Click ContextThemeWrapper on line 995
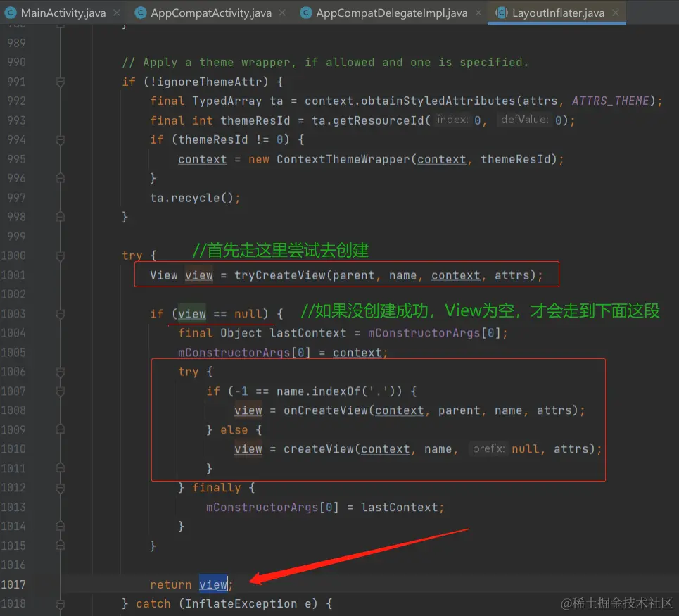 (343, 159)
